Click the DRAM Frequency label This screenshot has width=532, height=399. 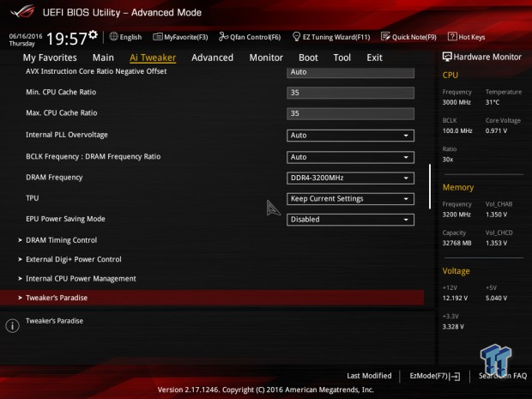54,178
